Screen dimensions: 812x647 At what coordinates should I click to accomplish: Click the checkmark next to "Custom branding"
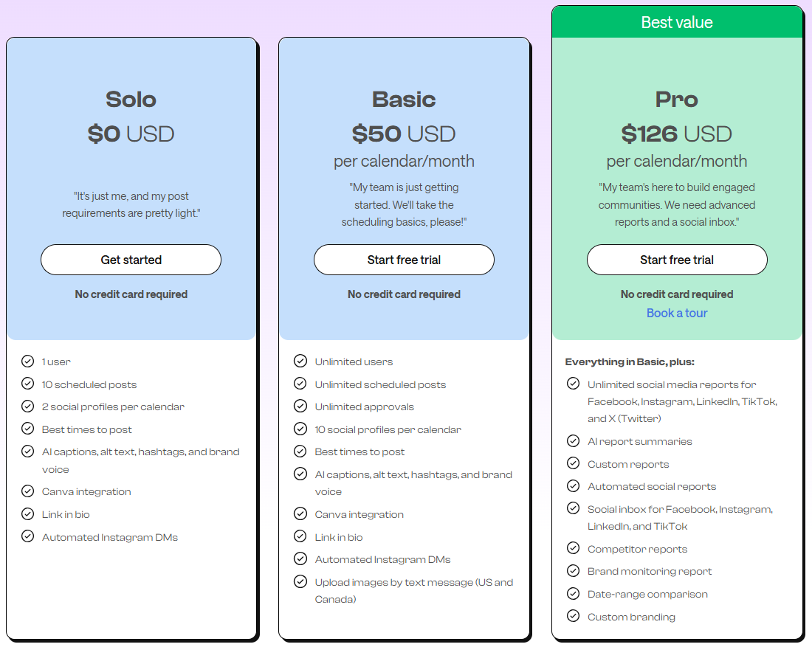(574, 616)
